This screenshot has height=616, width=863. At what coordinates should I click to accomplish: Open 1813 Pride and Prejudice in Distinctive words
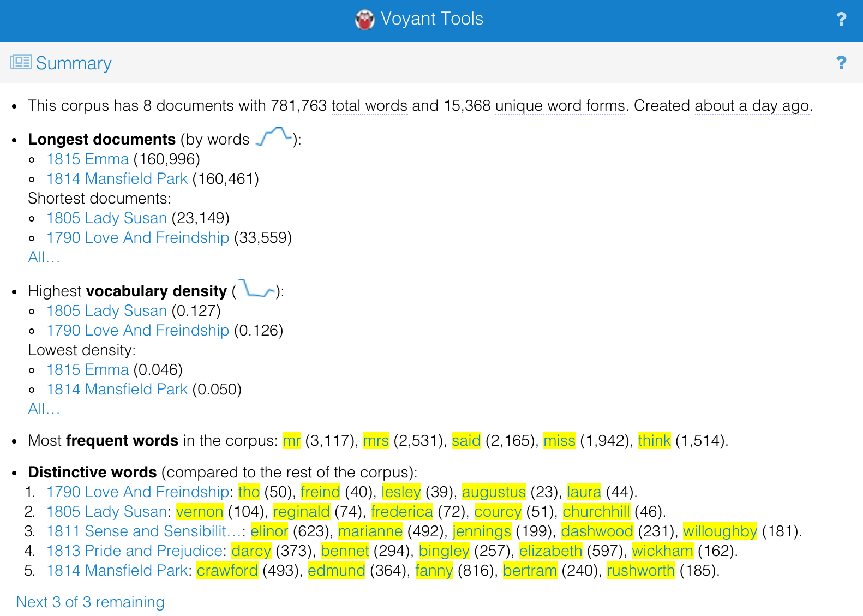(x=134, y=551)
